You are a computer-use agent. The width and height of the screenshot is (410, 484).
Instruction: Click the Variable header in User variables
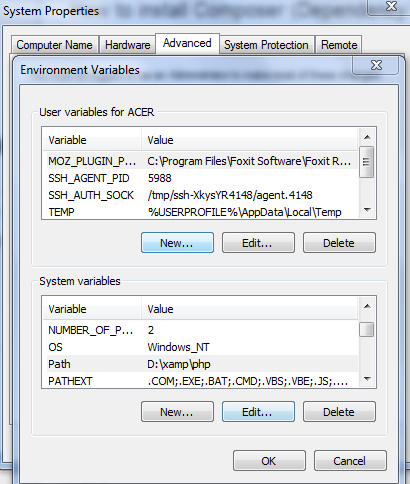coord(92,140)
